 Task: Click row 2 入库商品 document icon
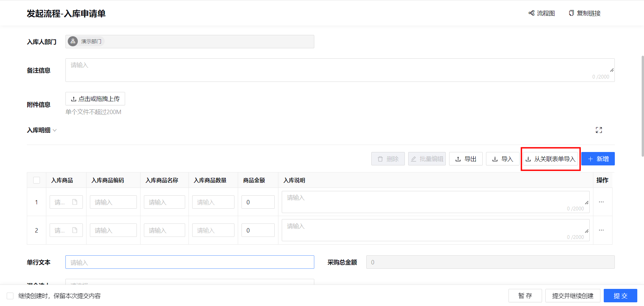click(x=75, y=230)
